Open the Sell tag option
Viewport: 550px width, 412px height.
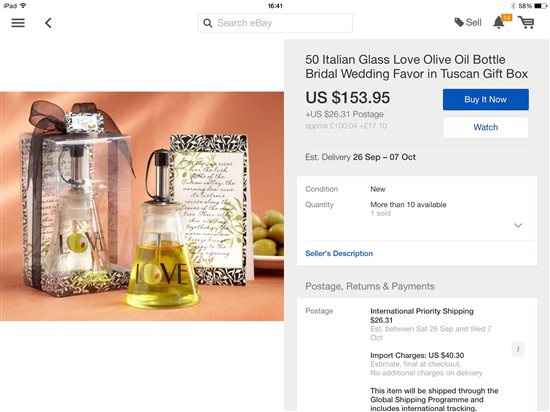pyautogui.click(x=468, y=22)
